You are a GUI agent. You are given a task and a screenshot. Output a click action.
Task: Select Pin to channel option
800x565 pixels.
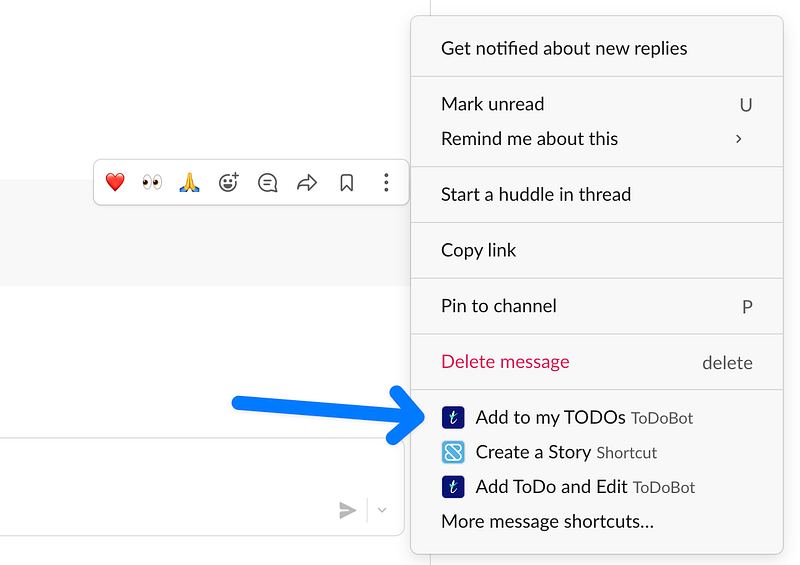(x=596, y=306)
